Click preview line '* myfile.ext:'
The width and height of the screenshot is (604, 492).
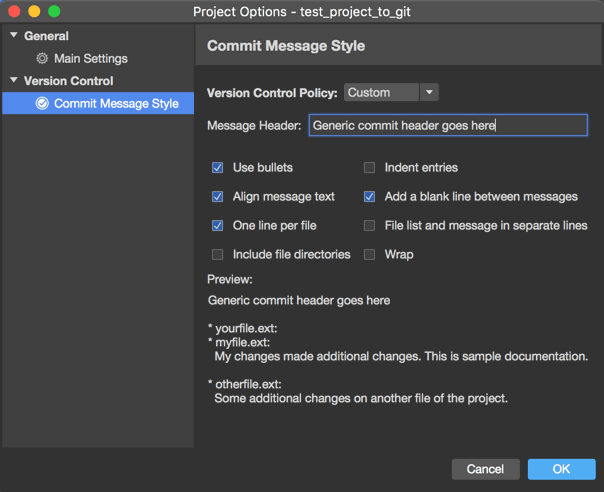pyautogui.click(x=239, y=342)
